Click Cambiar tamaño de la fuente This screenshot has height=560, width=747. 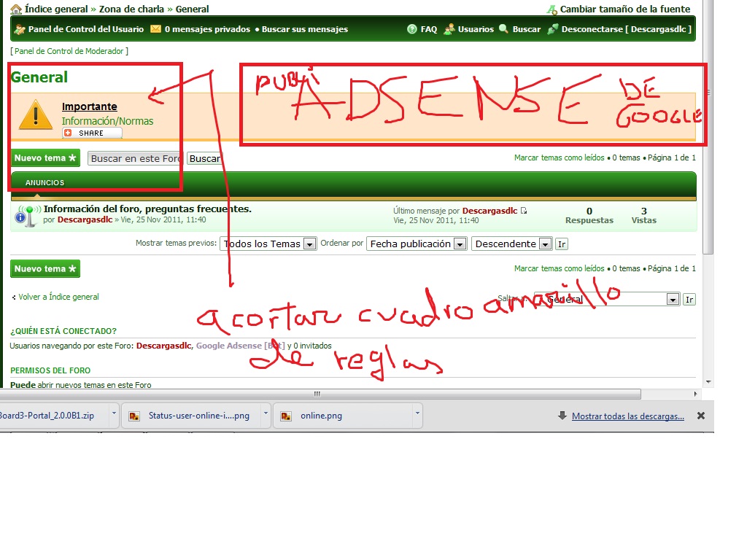click(x=624, y=9)
